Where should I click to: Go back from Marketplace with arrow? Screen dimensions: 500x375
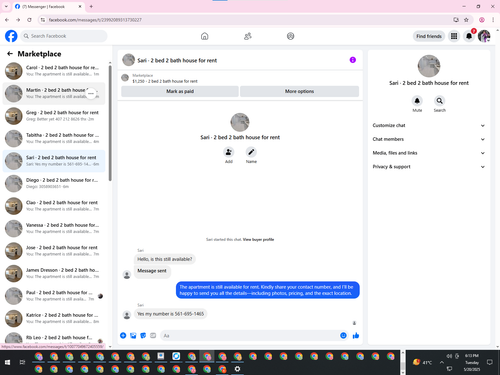pyautogui.click(x=10, y=54)
